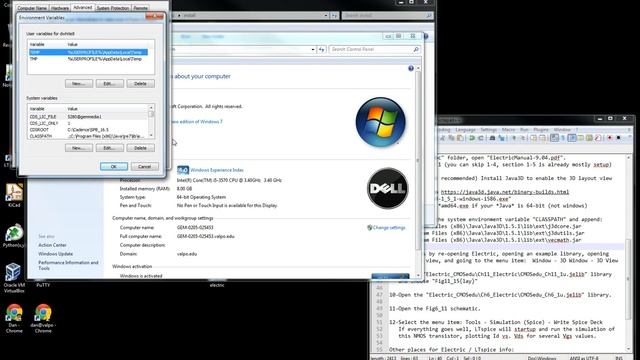
Task: Switch to the System Protection tab
Action: 113,8
